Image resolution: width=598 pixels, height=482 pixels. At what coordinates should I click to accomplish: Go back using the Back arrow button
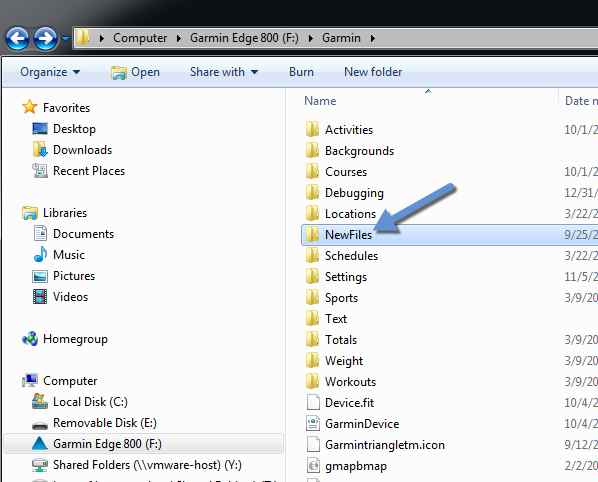coord(17,38)
